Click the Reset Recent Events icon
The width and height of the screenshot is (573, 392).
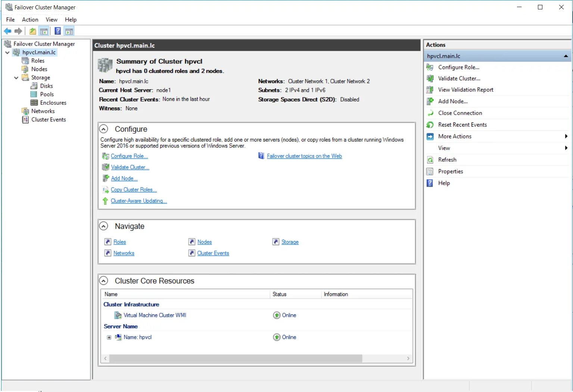coord(430,125)
